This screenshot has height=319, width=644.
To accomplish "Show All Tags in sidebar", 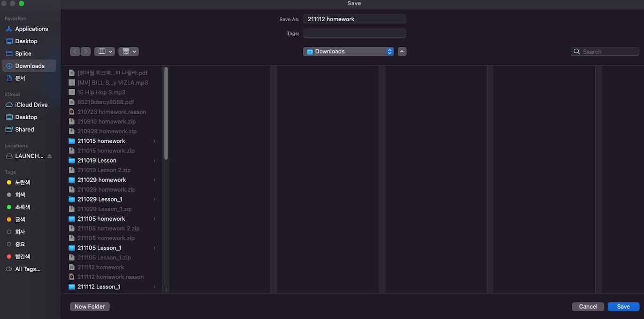I will (27, 269).
